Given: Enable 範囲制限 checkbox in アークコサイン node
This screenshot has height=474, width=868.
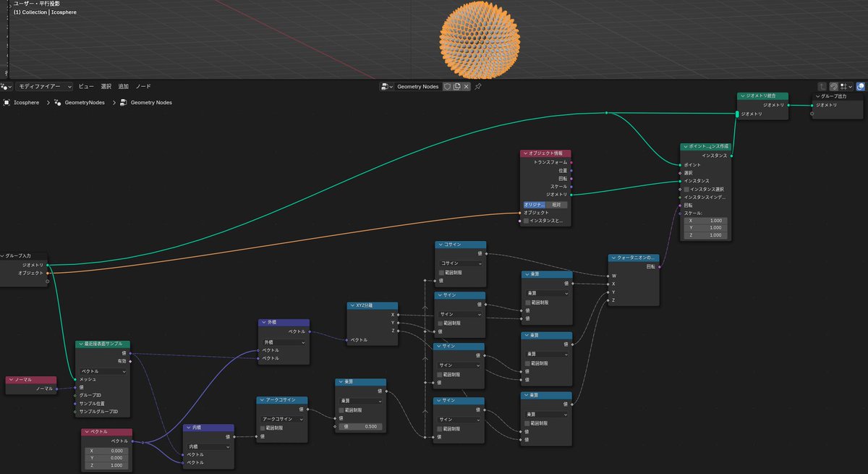Looking at the screenshot, I should [x=263, y=428].
